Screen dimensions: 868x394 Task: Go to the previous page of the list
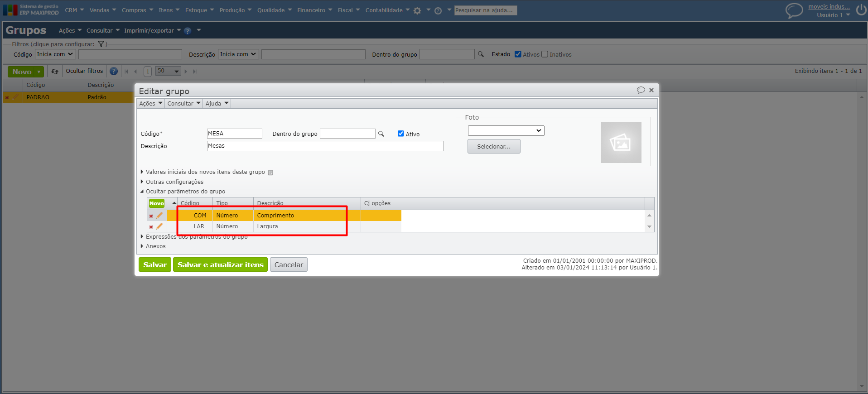(x=135, y=72)
